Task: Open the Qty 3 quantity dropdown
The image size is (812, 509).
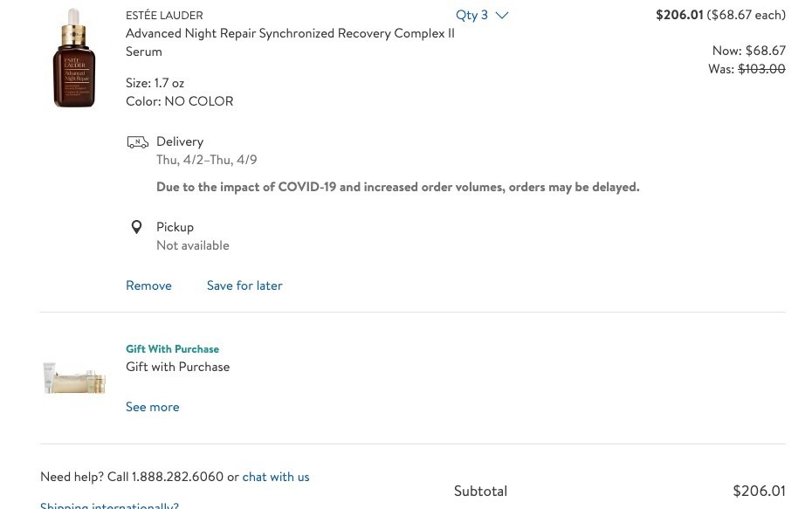Action: pyautogui.click(x=482, y=15)
